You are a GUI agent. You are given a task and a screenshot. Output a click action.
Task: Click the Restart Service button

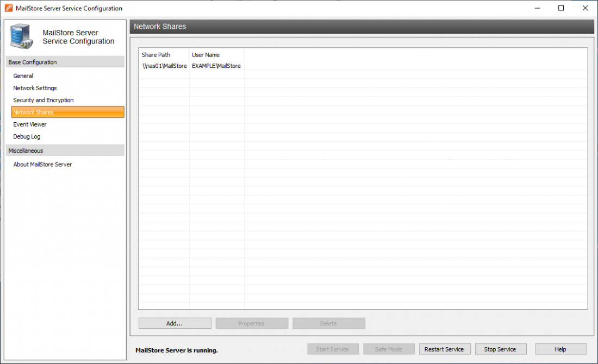pyautogui.click(x=445, y=349)
